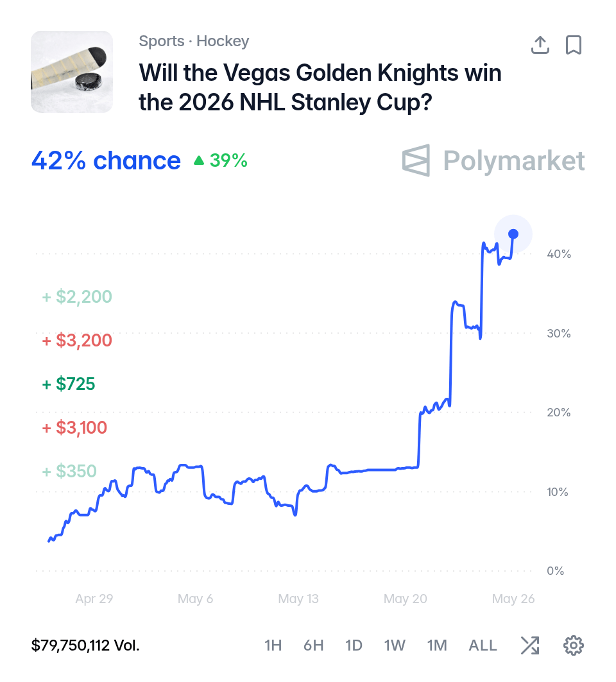616x682 pixels.
Task: Click the 42% chance label
Action: tap(106, 160)
